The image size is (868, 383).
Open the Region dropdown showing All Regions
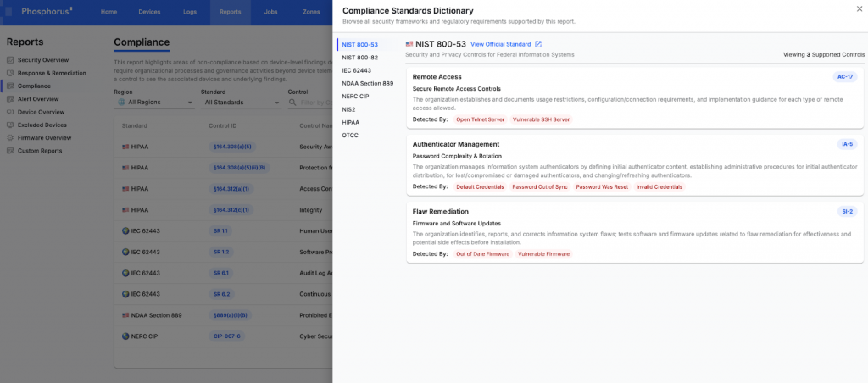coord(153,103)
